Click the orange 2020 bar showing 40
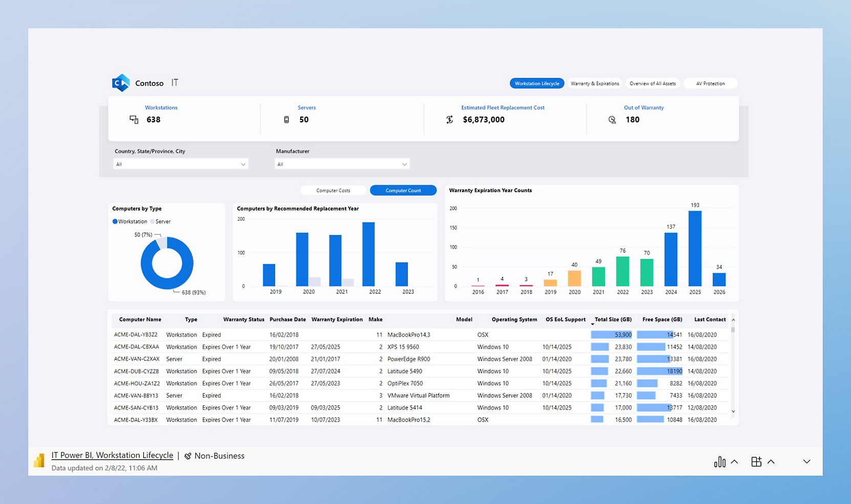 [x=574, y=279]
